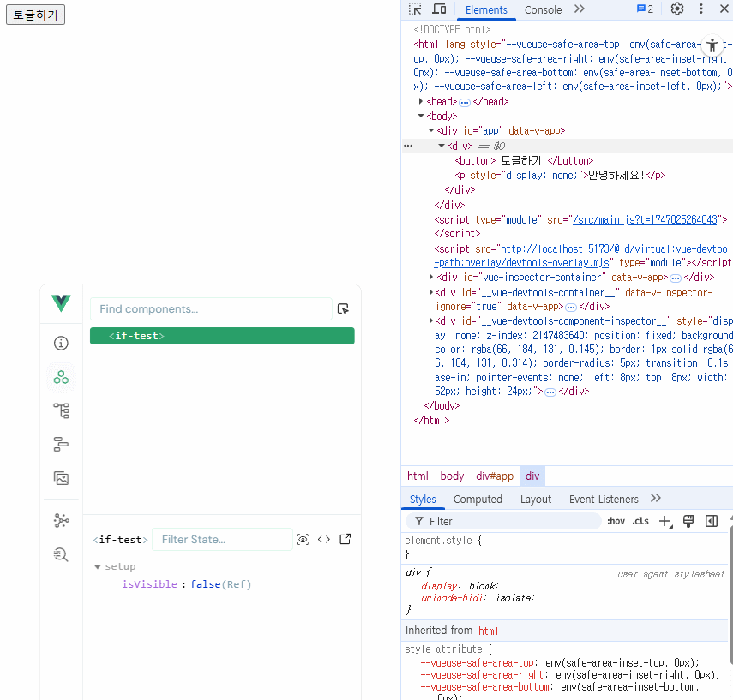The height and width of the screenshot is (700, 733).
Task: Switch to the Elements tab
Action: click(x=486, y=9)
